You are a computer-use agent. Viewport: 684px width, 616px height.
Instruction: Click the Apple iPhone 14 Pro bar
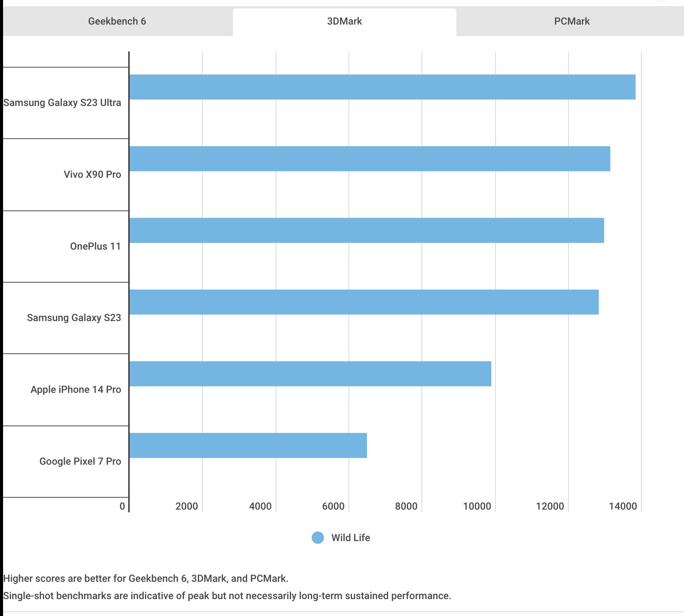(x=310, y=374)
